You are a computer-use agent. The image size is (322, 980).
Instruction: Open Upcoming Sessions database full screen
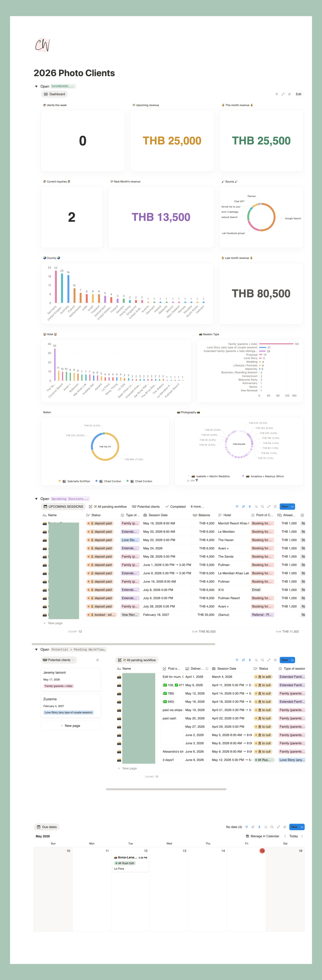click(x=269, y=506)
